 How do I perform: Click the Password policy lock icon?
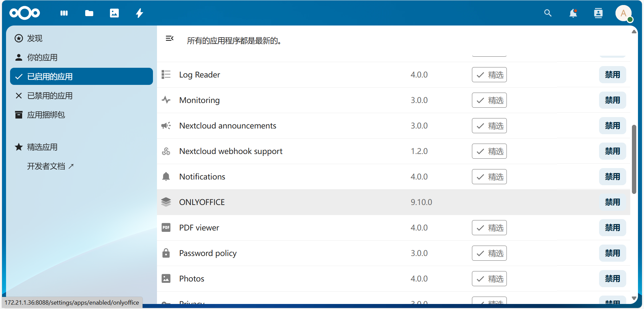pos(166,253)
